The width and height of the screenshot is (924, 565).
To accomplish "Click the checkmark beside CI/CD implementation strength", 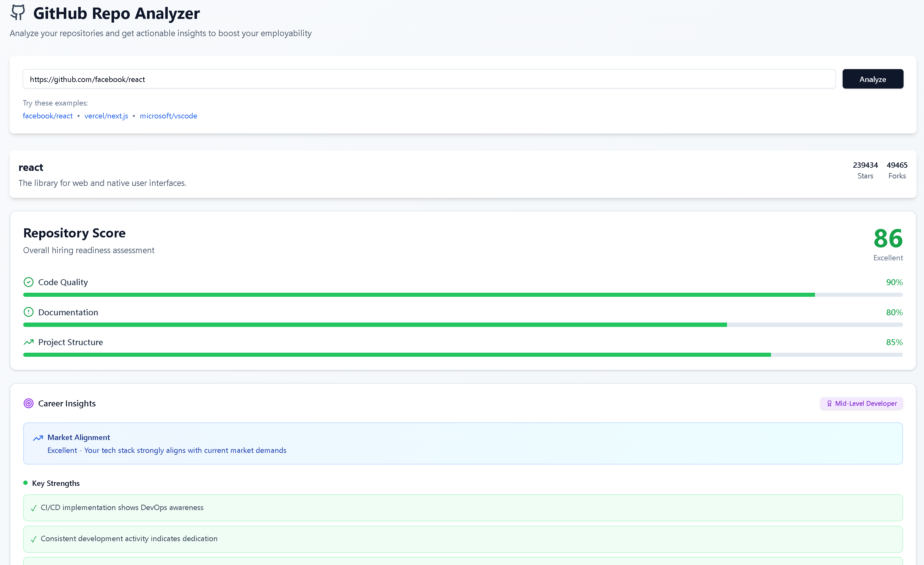I will tap(33, 508).
